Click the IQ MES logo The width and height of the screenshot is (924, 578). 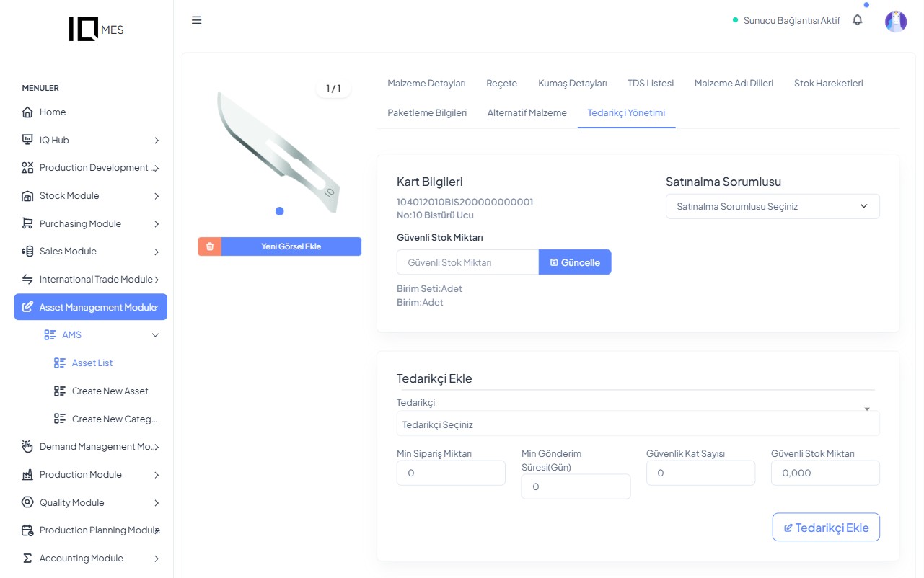pos(96,29)
